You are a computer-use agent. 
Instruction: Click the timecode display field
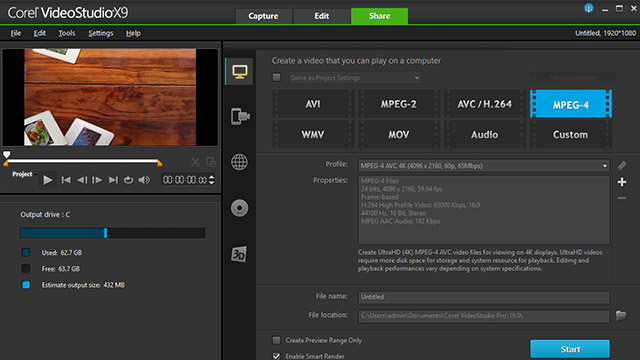(x=185, y=180)
